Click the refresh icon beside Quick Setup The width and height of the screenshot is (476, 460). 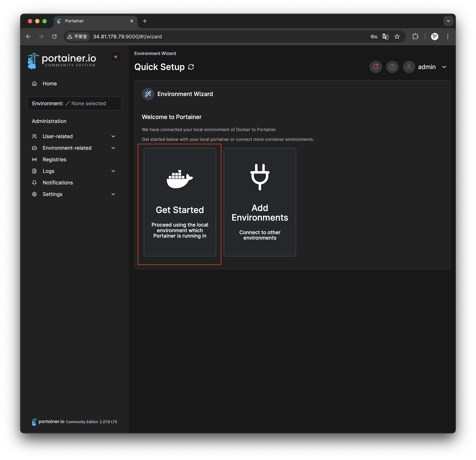[x=191, y=67]
